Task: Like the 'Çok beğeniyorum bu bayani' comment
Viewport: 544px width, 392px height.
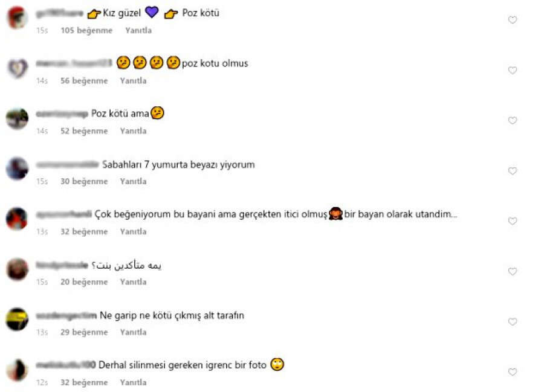Action: tap(513, 221)
